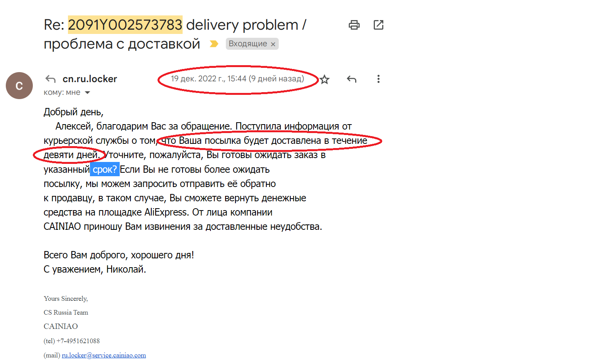Click the greeting 'Добрый день,'
Image resolution: width=593 pixels, height=364 pixels.
pos(73,112)
